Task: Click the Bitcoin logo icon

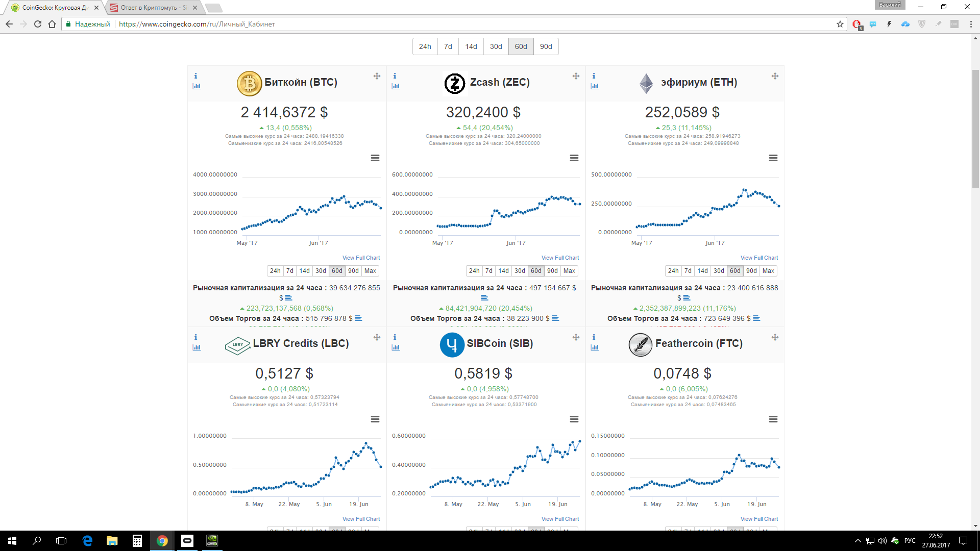Action: click(249, 83)
